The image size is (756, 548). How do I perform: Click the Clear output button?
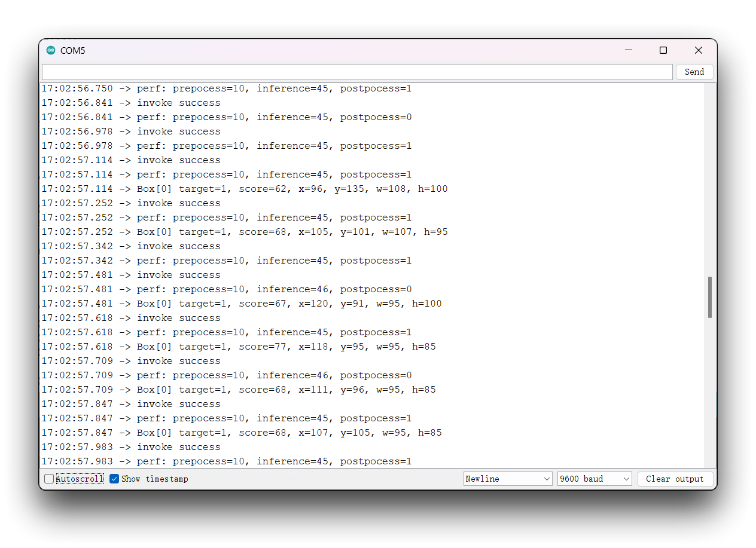click(x=675, y=479)
